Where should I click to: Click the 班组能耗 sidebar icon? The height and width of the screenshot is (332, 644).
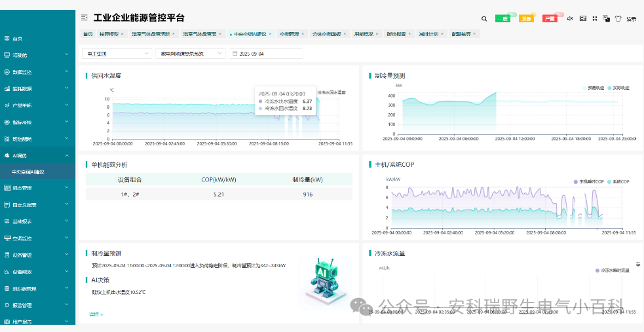click(x=7, y=139)
